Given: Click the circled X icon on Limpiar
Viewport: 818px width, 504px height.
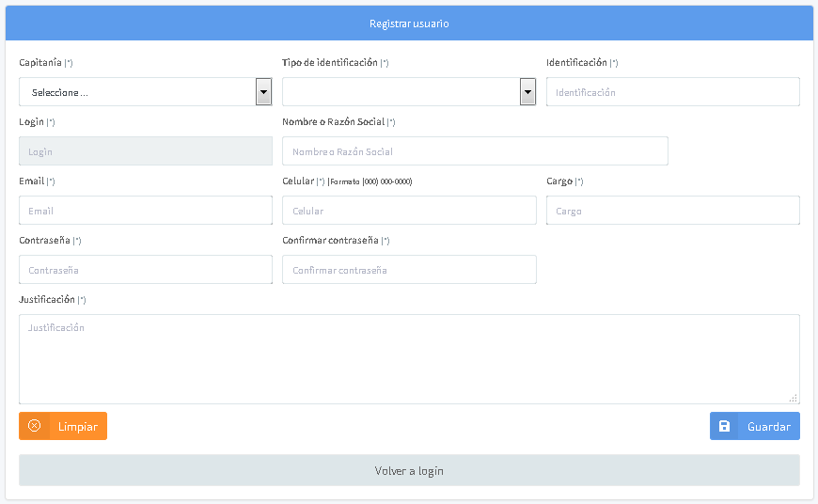Looking at the screenshot, I should pyautogui.click(x=35, y=426).
